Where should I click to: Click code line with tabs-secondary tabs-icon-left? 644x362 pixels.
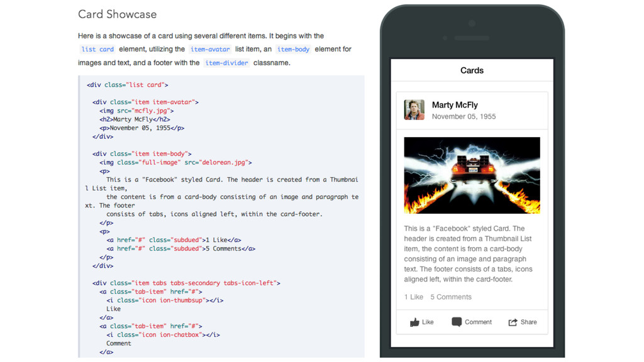(186, 283)
